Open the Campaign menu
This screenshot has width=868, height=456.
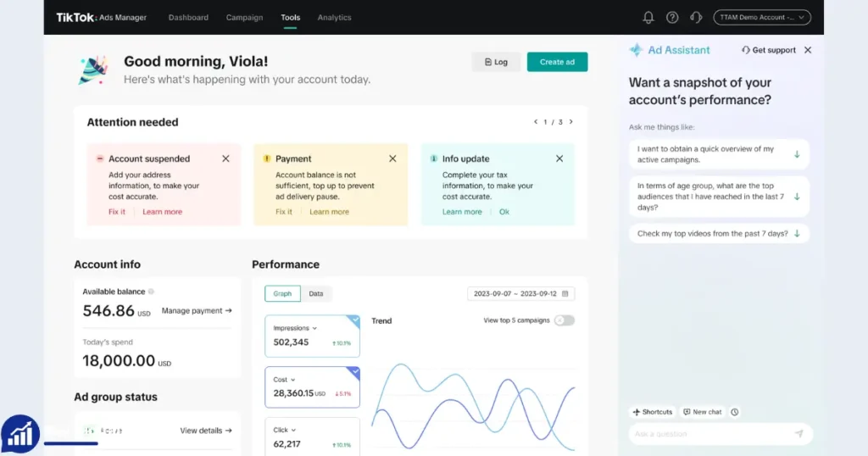click(x=244, y=18)
